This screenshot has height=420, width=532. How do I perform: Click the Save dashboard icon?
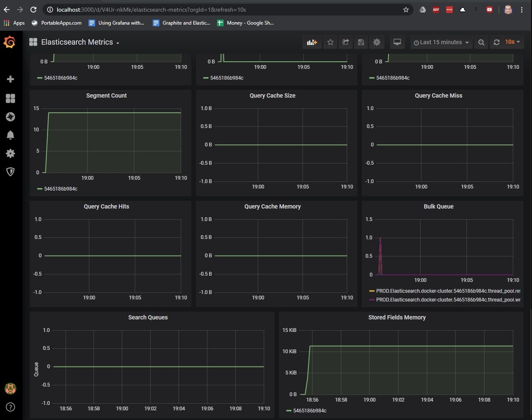361,42
